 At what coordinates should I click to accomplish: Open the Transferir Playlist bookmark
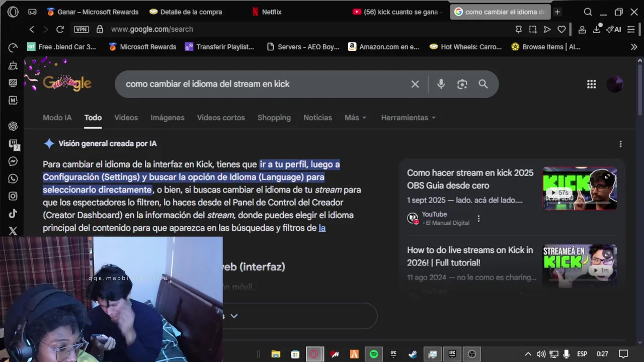click(x=219, y=47)
